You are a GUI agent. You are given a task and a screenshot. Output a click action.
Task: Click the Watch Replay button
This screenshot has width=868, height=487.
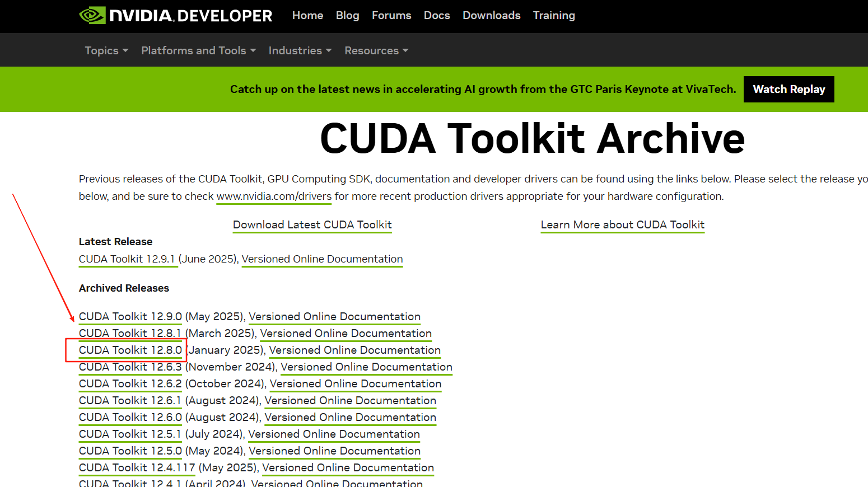pos(788,89)
